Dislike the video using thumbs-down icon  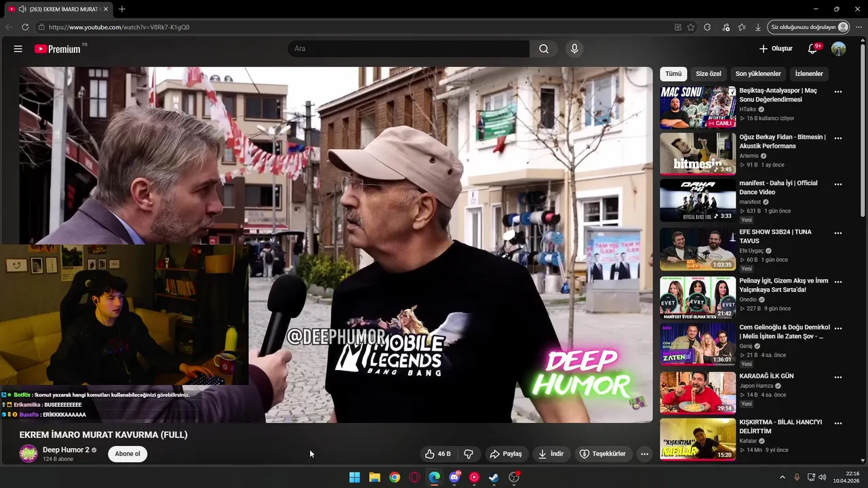pyautogui.click(x=468, y=454)
